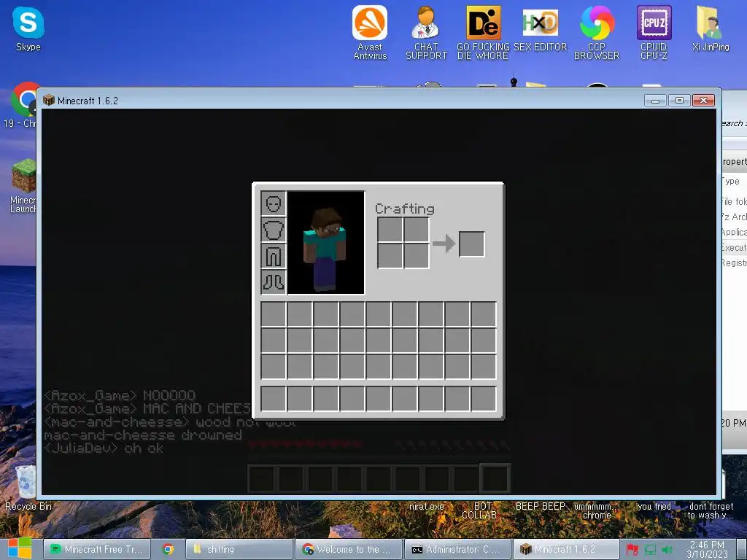This screenshot has width=747, height=560.
Task: Click the crafting output result slot
Action: click(x=472, y=244)
